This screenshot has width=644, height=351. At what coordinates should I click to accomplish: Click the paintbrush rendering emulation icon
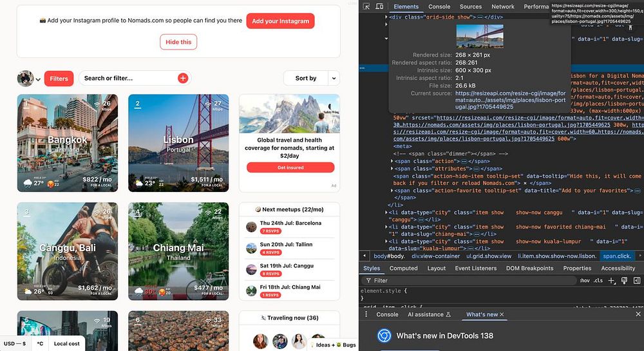[x=624, y=280]
